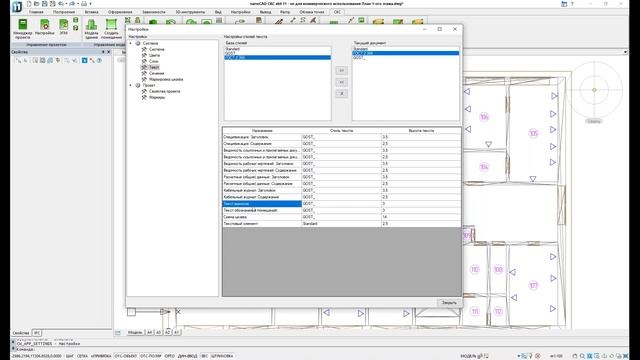
Task: Open quick access toolbar customization dropdown
Action: tap(91, 4)
